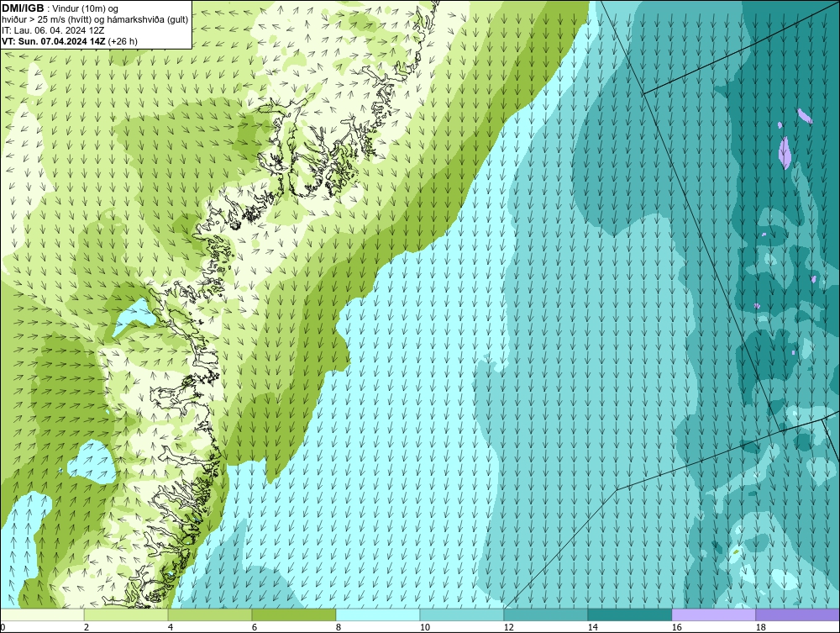Click the 4–6 m/s green legend swatch

click(210, 615)
